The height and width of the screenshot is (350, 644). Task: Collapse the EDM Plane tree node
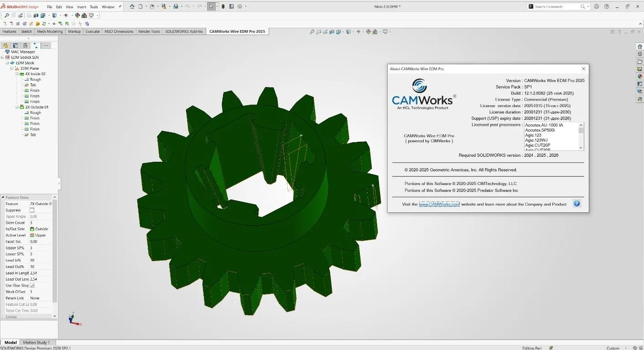click(12, 68)
